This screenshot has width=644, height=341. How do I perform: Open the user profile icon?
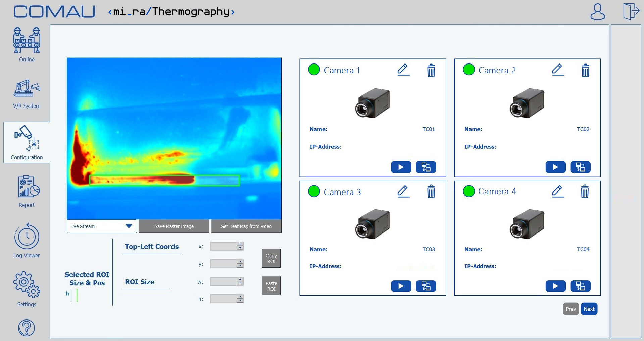(597, 12)
